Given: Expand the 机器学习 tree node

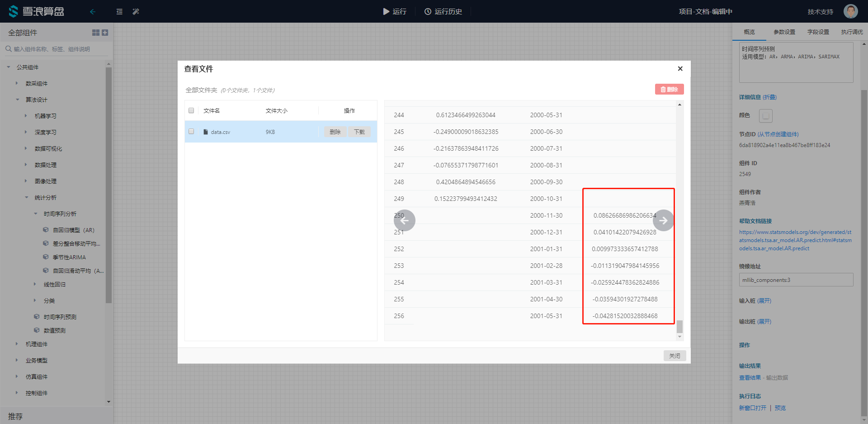Looking at the screenshot, I should tap(26, 116).
